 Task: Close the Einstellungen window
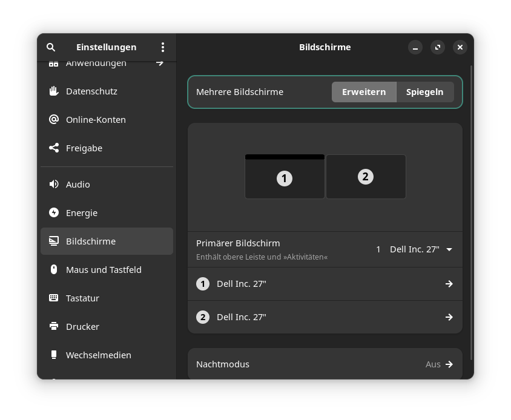pos(460,48)
